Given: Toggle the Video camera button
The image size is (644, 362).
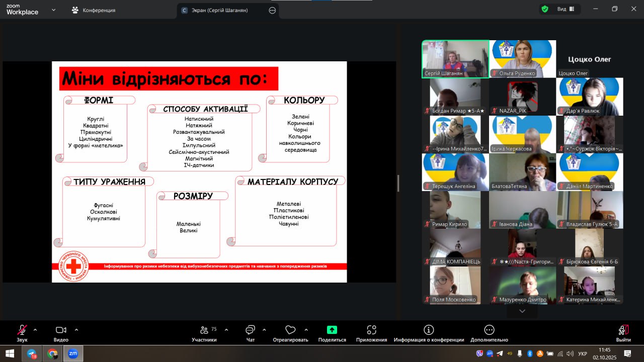Looking at the screenshot, I should coord(61,330).
